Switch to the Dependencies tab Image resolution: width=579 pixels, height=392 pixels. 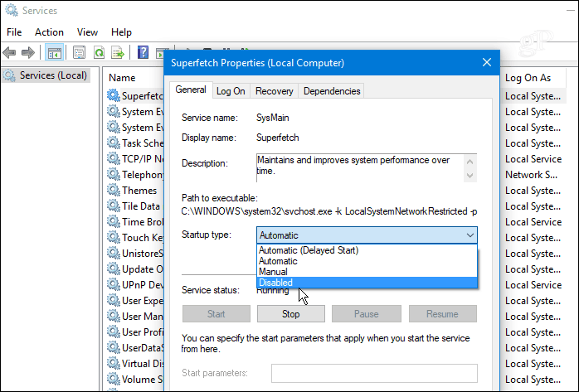[x=332, y=91]
